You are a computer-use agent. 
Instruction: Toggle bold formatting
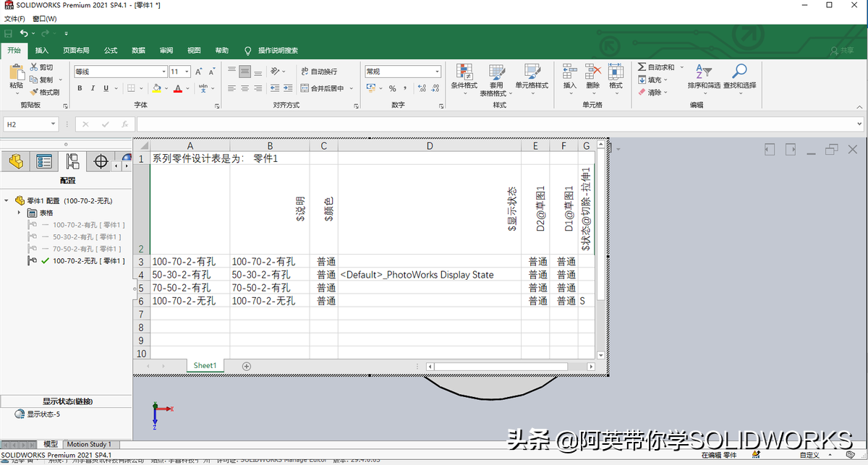[x=80, y=88]
